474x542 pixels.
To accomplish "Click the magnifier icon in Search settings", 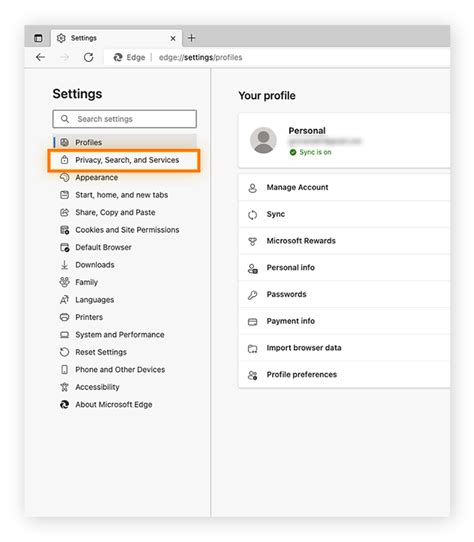I will [x=65, y=119].
